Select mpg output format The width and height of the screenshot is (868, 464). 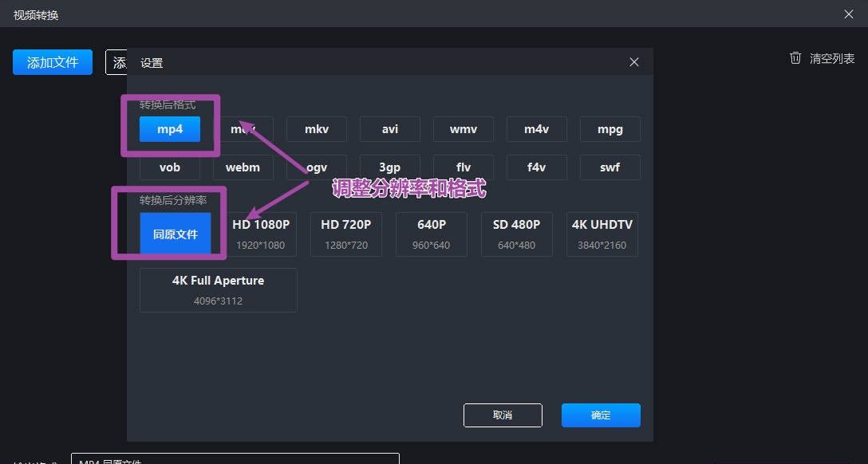click(610, 129)
